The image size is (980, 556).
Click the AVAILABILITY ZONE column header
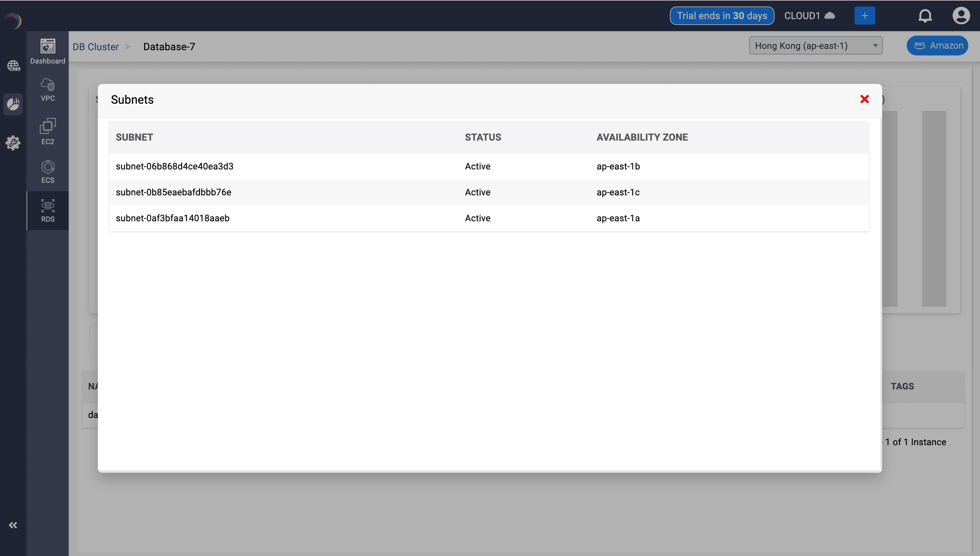[642, 137]
